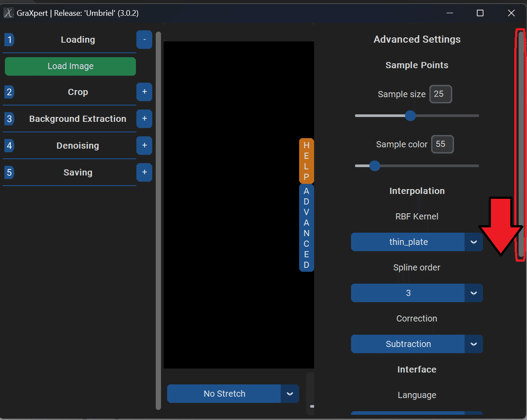Click step number 5 badge
Screen dimensions: 527x420
[x=9, y=172]
